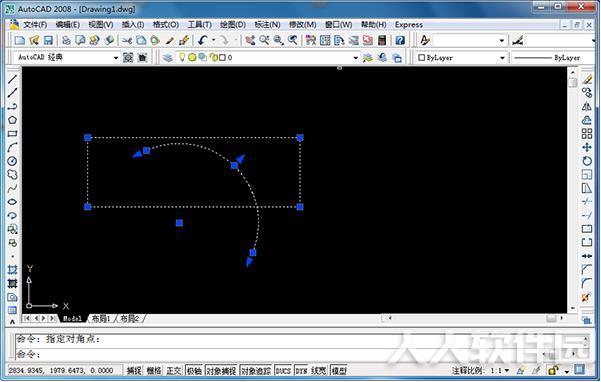
Task: Expand the AutoCAD 经典 workspace dropdown
Action: [115, 58]
